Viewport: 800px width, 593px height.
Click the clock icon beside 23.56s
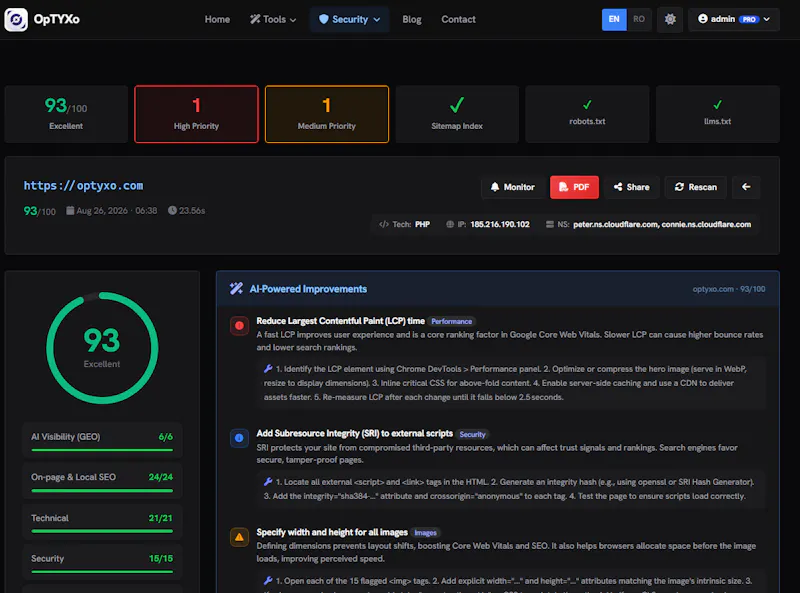coord(172,210)
